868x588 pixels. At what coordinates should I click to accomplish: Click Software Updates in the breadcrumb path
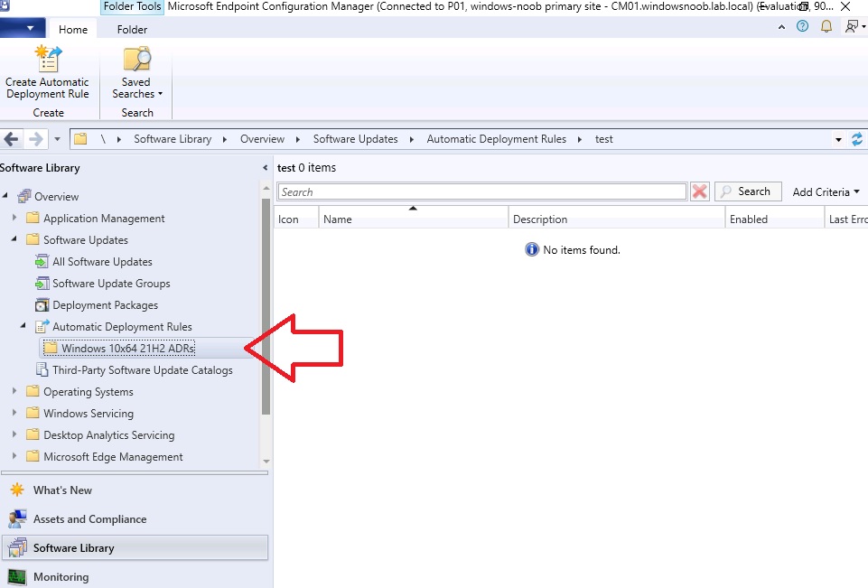(x=355, y=139)
